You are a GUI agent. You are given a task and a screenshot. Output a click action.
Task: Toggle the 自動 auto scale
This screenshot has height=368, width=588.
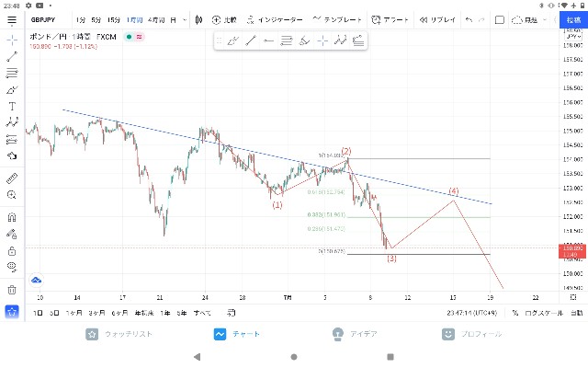click(x=576, y=313)
